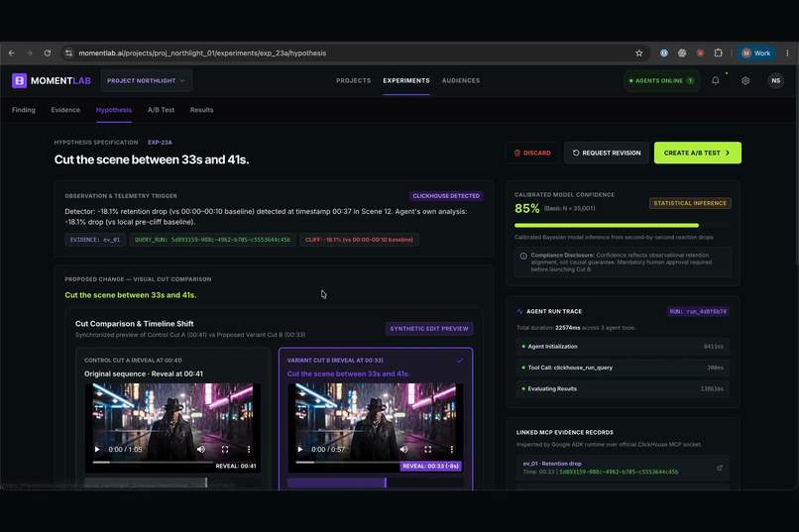Click the CLIFF -18.1% tag

[x=359, y=240]
